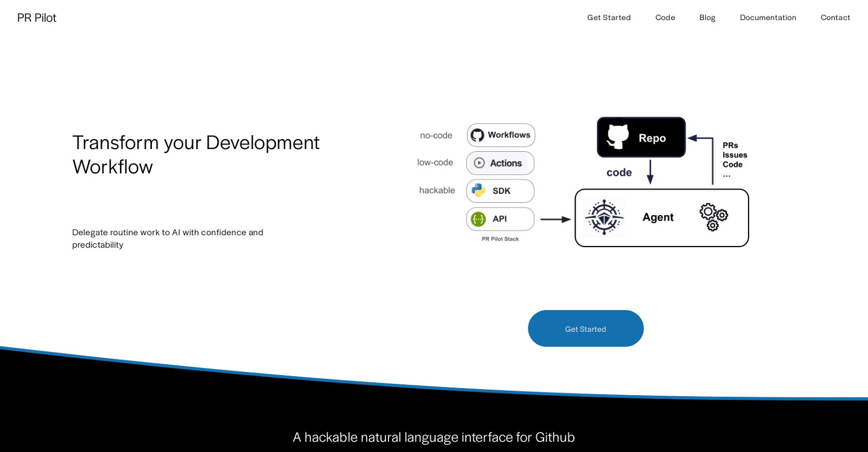Open the Code nav menu item
868x452 pixels.
(665, 17)
